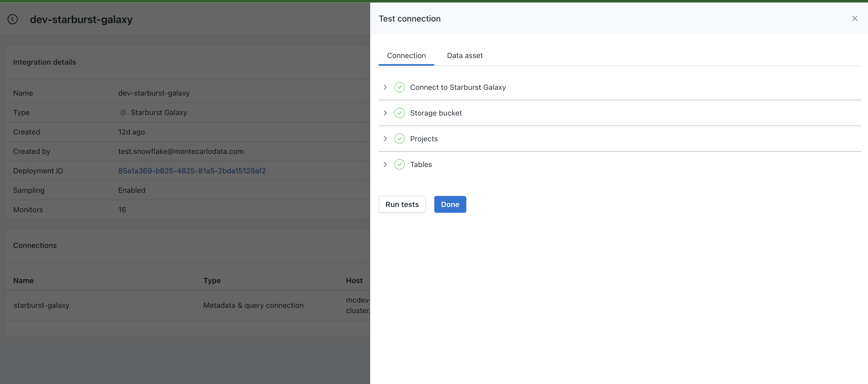Expand the Projects test row
The image size is (868, 384).
tap(385, 139)
